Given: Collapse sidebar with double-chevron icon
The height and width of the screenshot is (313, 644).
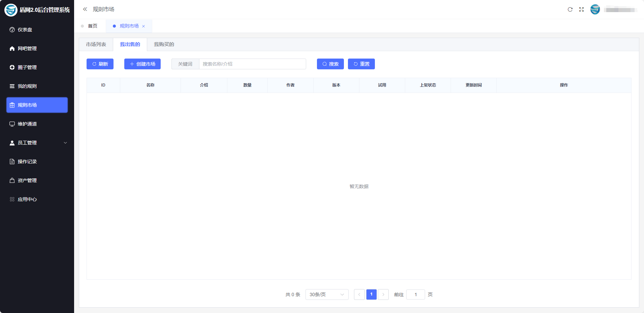Looking at the screenshot, I should [x=85, y=9].
